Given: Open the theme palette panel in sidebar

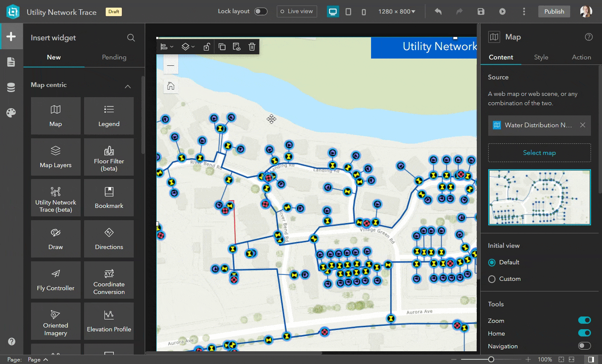Looking at the screenshot, I should (11, 112).
